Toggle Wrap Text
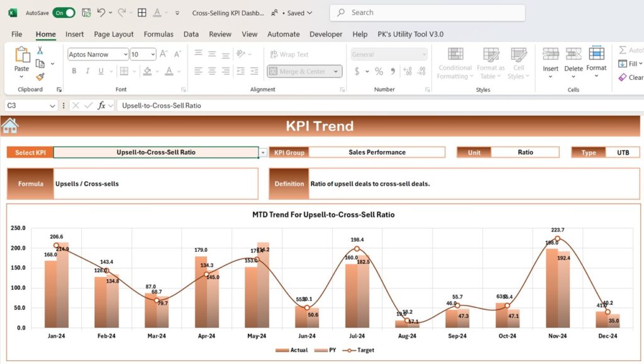Screen dimensions: 644x364 (x=289, y=54)
